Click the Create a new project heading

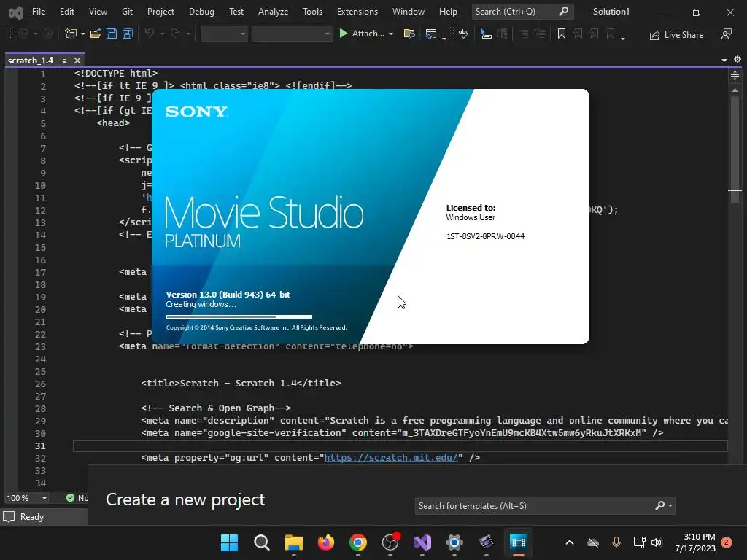pyautogui.click(x=185, y=499)
